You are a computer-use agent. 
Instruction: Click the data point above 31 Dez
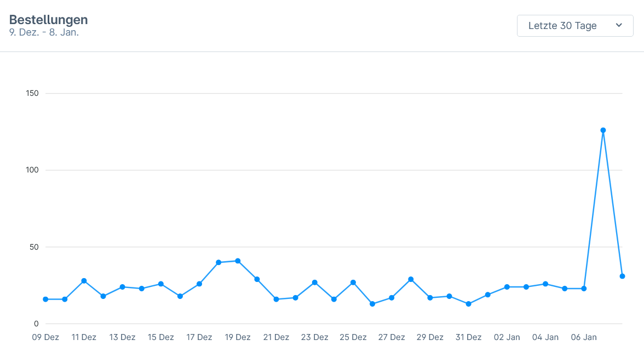468,304
